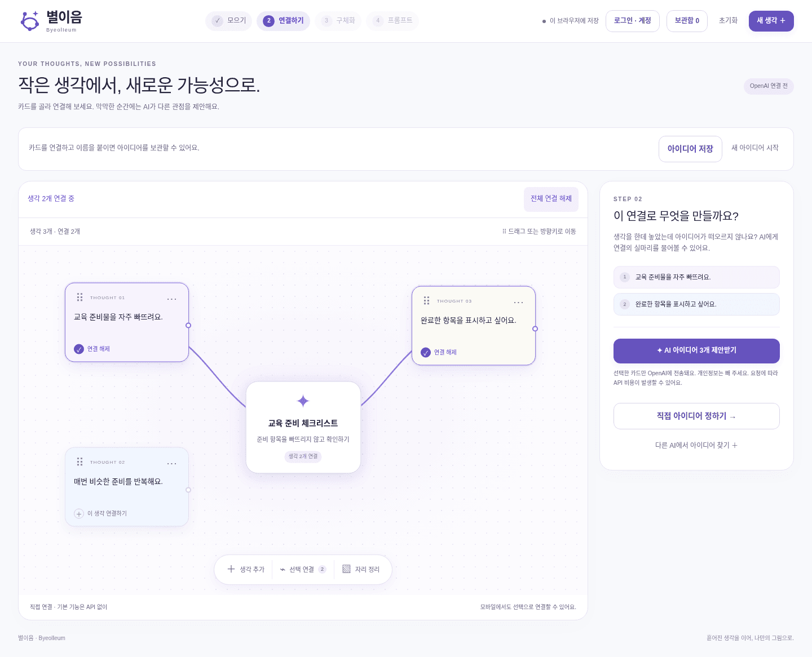Viewport: 812px width, 657px height.
Task: Click 드래그 또는 방향키로 이동 hint
Action: [x=539, y=232]
